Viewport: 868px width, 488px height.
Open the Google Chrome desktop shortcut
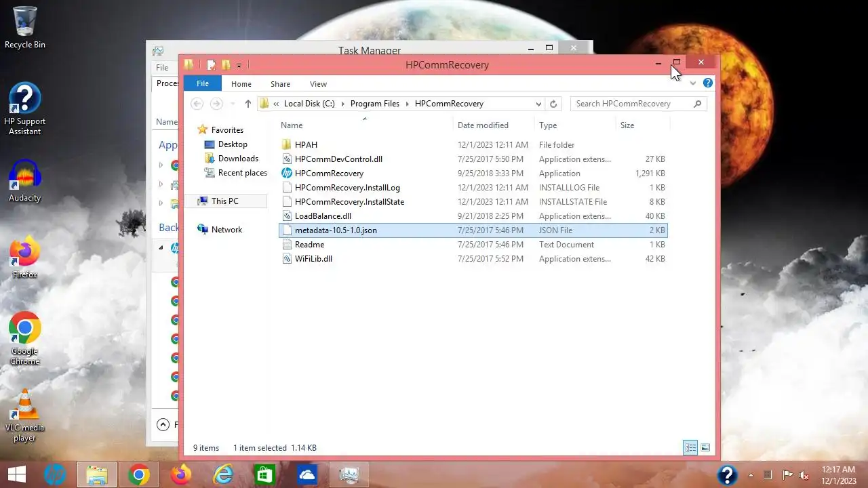(25, 339)
